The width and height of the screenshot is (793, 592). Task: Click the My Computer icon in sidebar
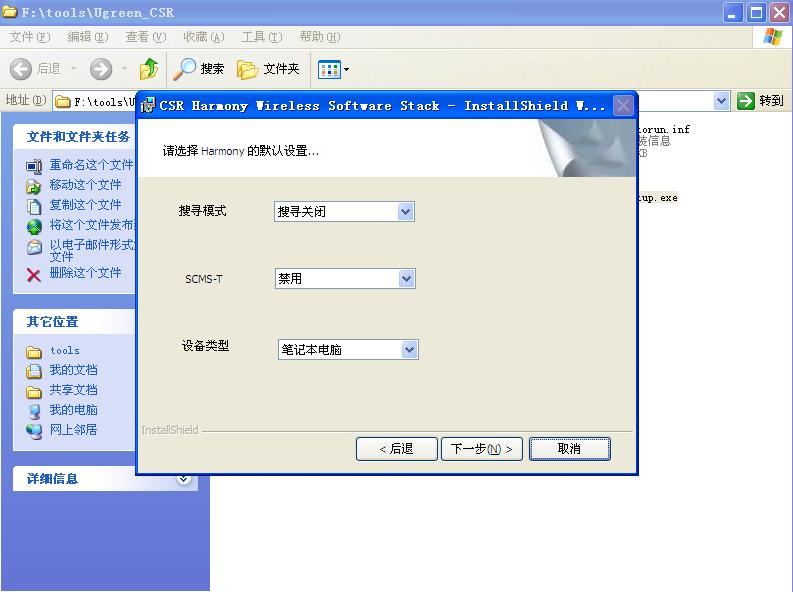pos(34,412)
